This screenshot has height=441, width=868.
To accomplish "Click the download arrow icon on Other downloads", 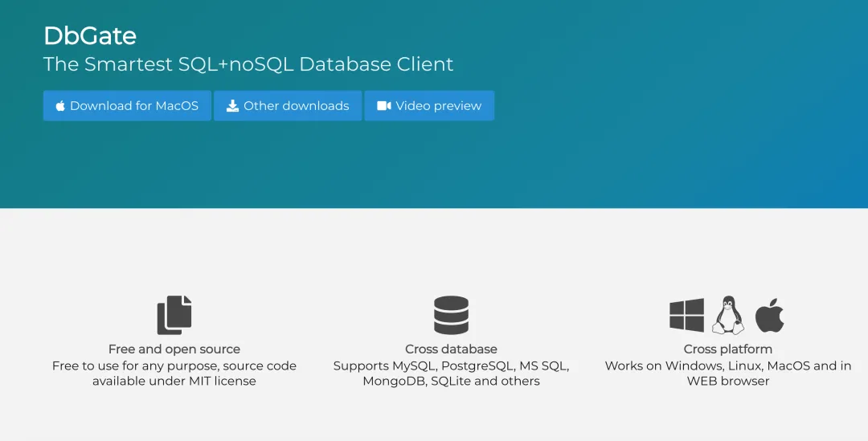I will [x=232, y=106].
